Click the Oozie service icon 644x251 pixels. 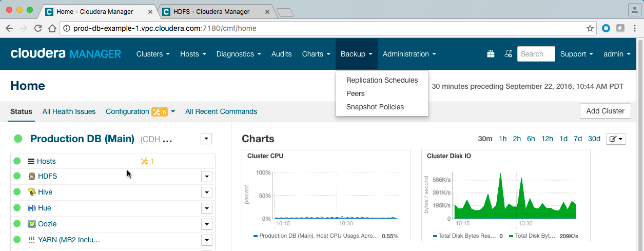32,224
